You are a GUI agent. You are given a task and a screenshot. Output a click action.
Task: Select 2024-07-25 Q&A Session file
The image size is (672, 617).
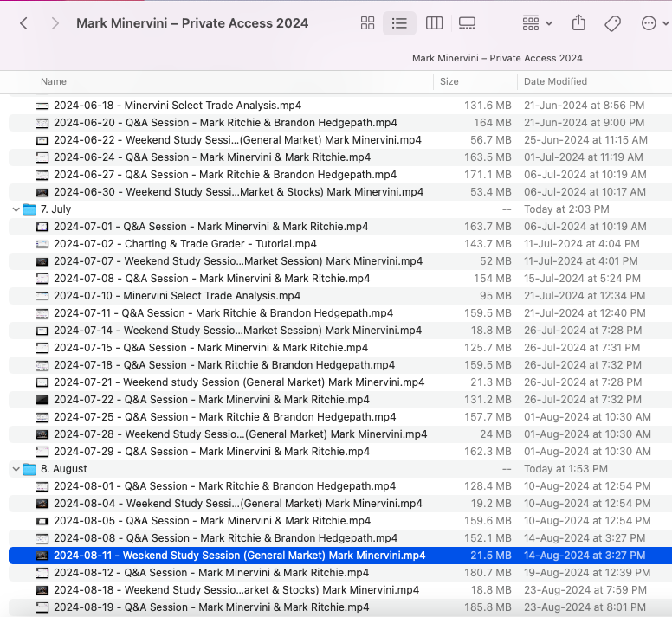225,417
